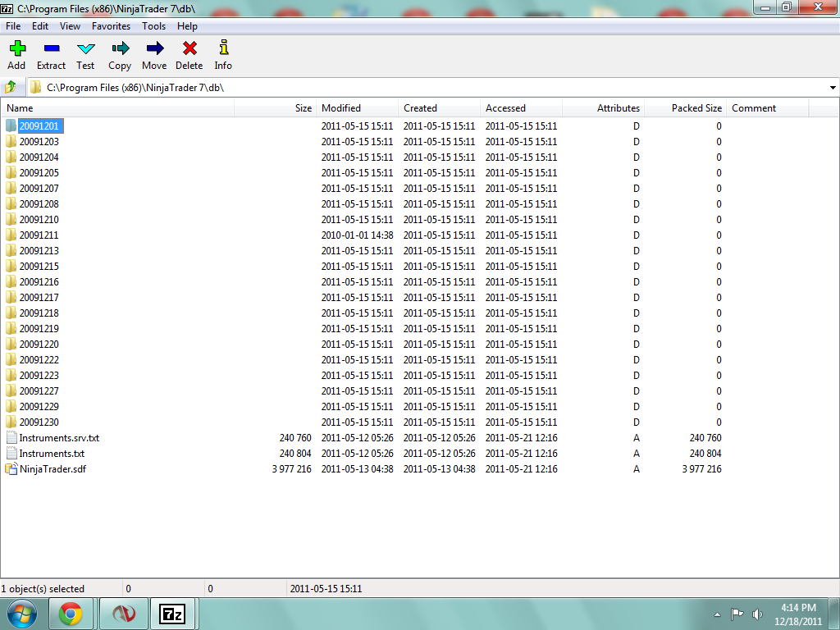
Task: Sort by the Accessed column header
Action: [x=521, y=107]
